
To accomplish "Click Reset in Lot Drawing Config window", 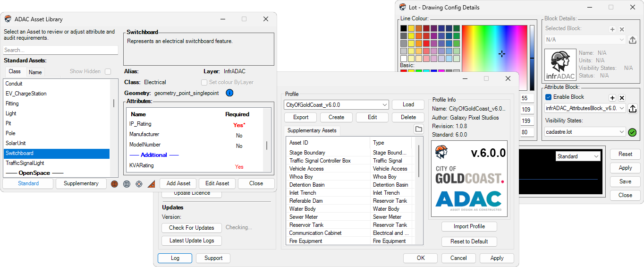I will tap(625, 154).
